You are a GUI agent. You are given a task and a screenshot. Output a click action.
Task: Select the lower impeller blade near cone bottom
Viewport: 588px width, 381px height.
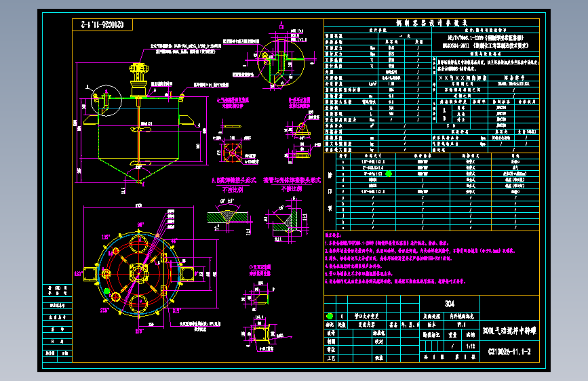pyautogui.click(x=140, y=163)
